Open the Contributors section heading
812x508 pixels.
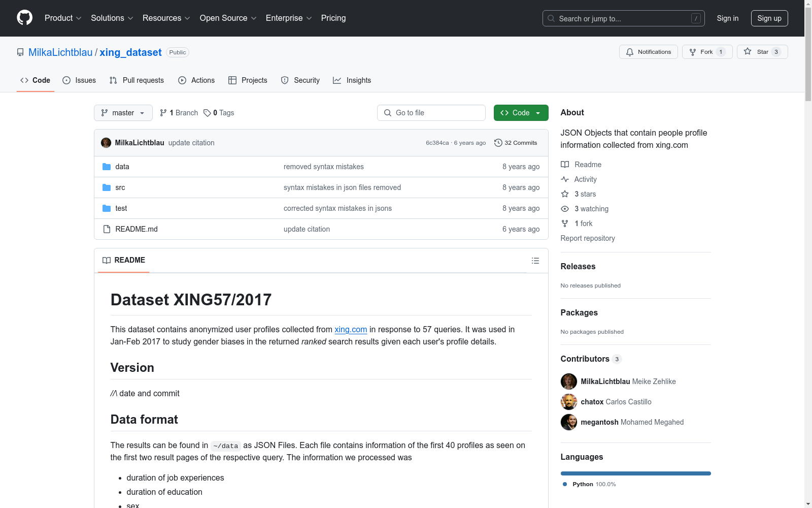click(x=585, y=359)
